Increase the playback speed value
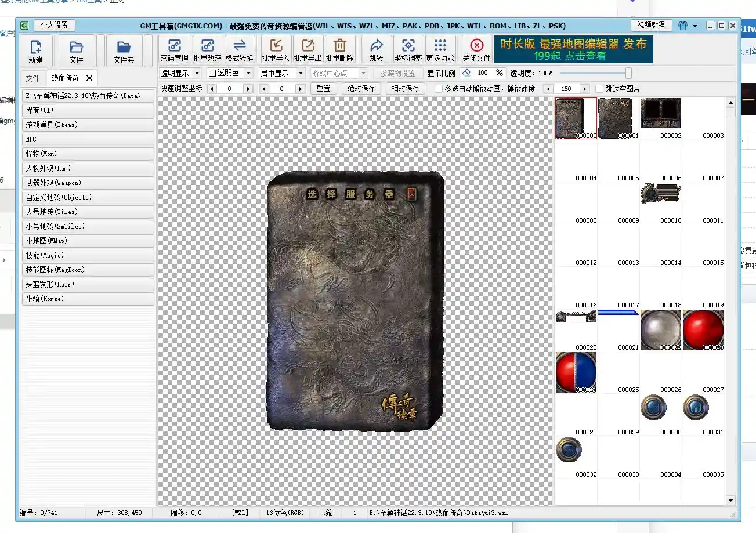Viewport: 756px width, 533px height. point(585,89)
